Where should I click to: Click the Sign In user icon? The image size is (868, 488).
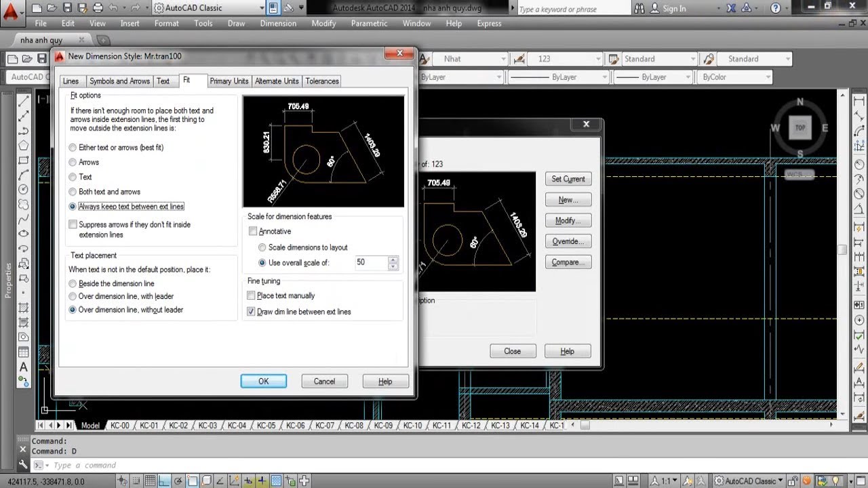[656, 8]
